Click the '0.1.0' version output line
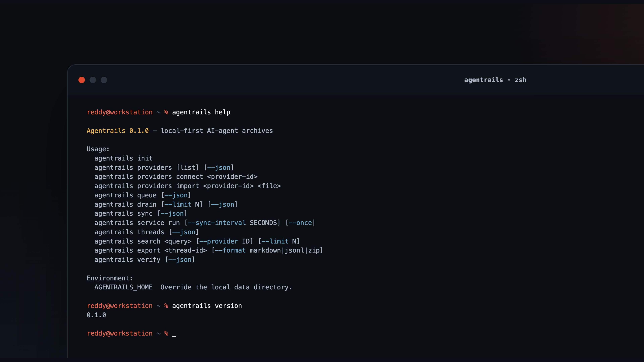The height and width of the screenshot is (362, 644). [x=96, y=315]
